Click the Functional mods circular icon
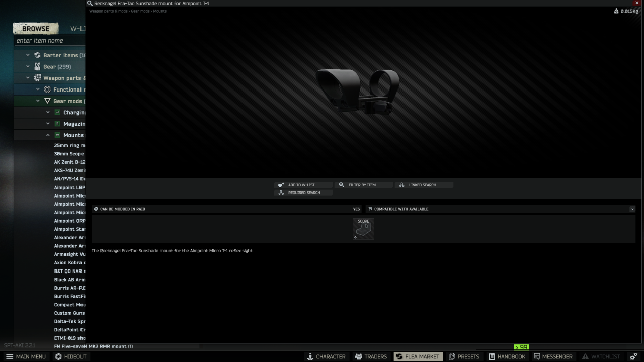Image resolution: width=644 pixels, height=362 pixels. point(47,89)
